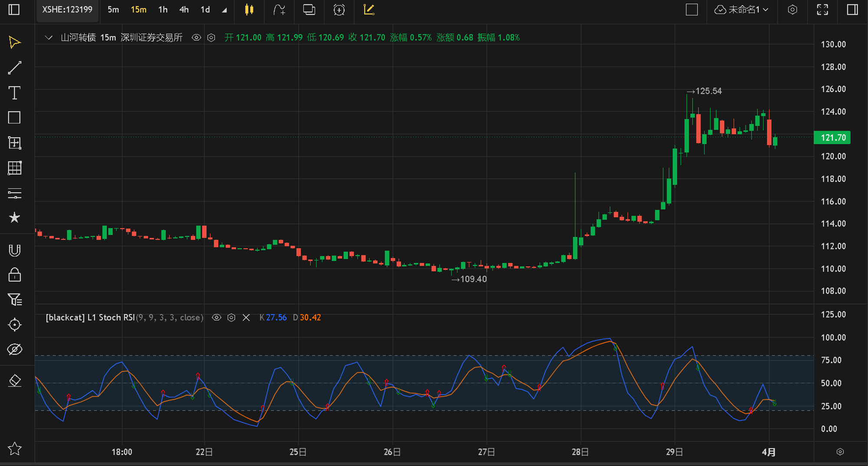The width and height of the screenshot is (868, 466).
Task: Switch to 15m timeframe
Action: (x=138, y=10)
